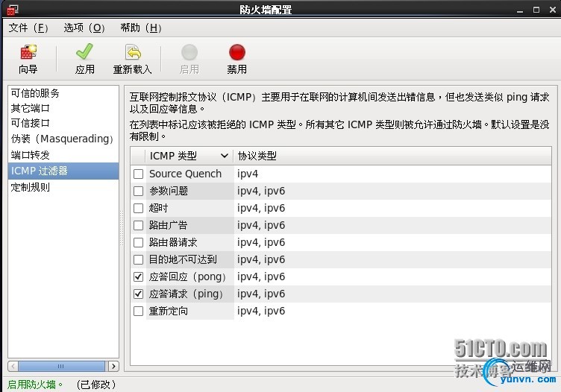Open the 帮助 (H) menu
Screen dimensions: 561x392
click(x=140, y=28)
